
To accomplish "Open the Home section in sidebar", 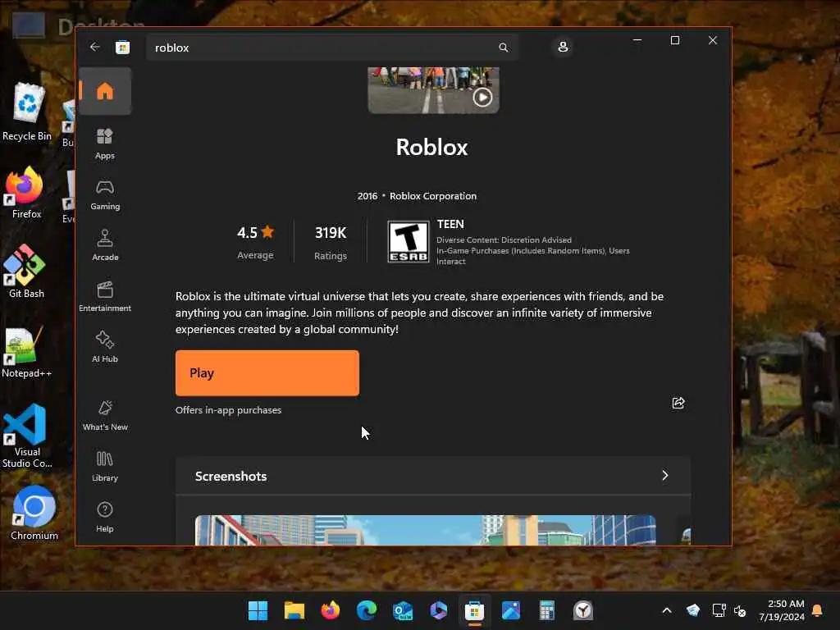I will tap(105, 91).
